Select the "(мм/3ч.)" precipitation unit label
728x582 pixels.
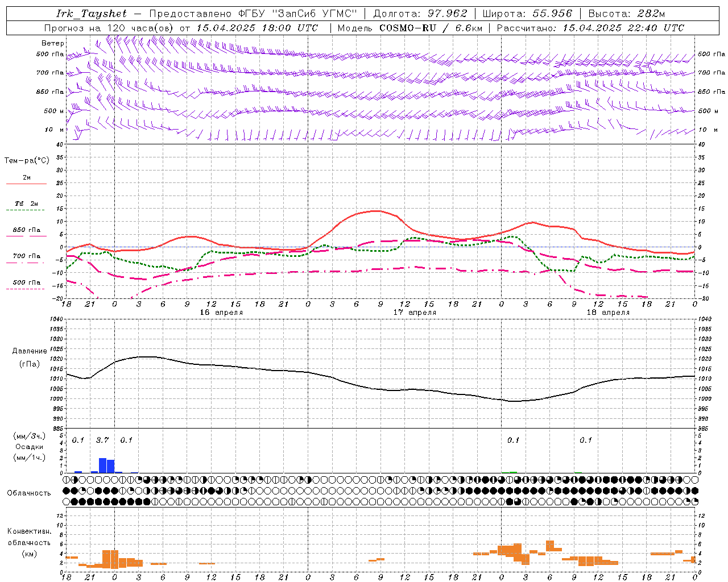click(30, 436)
